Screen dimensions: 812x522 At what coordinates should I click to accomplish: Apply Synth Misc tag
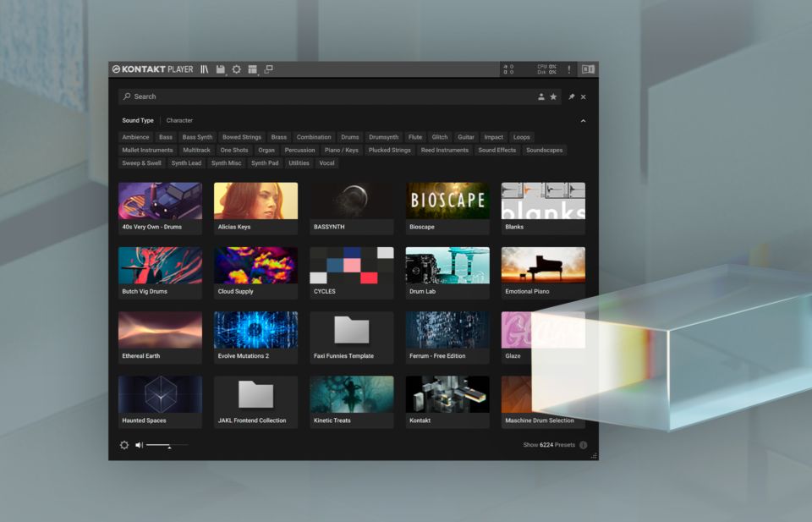(227, 163)
